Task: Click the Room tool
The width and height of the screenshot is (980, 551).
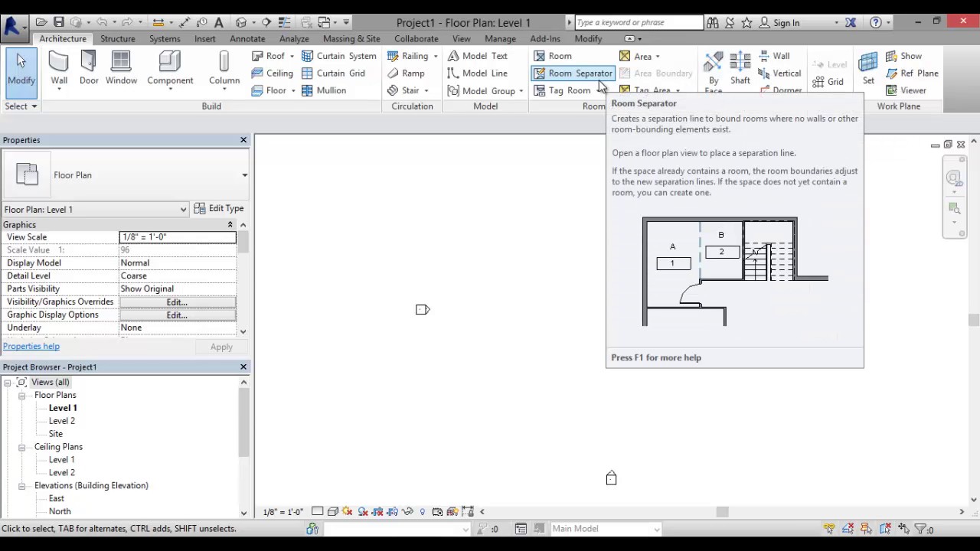Action: tap(553, 56)
